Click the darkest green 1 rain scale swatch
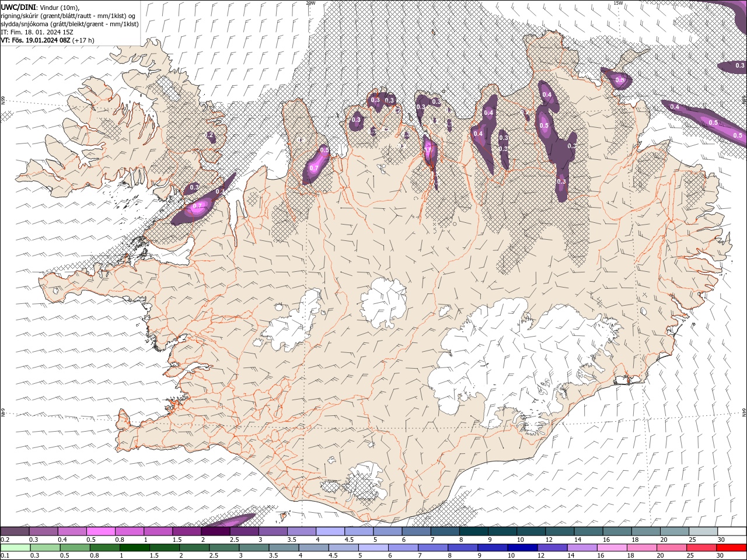This screenshot has width=747, height=560. pyautogui.click(x=135, y=548)
